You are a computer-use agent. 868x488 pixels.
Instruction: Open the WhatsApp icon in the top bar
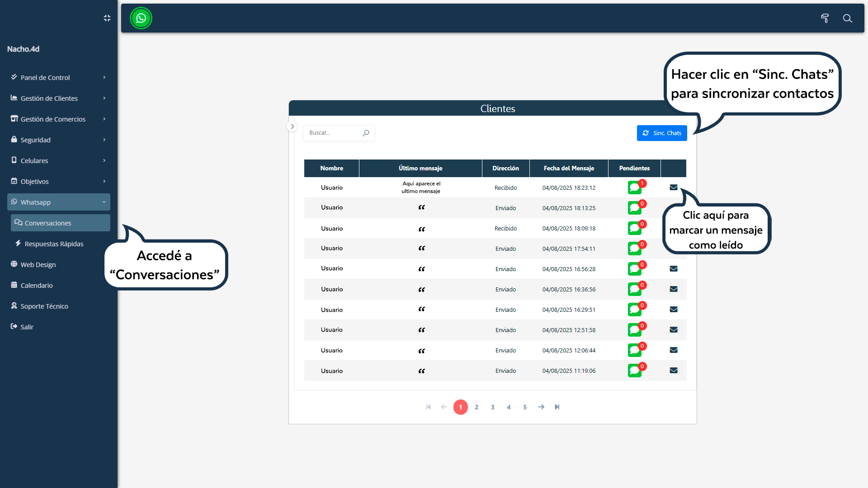(141, 18)
